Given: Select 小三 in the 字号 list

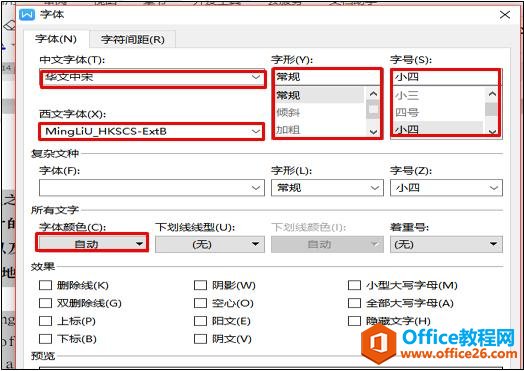Looking at the screenshot, I should [x=438, y=96].
